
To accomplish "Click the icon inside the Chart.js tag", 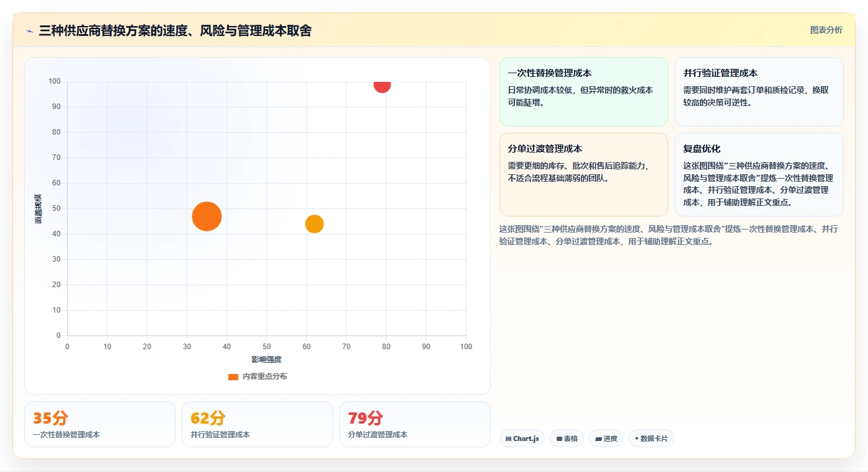I will click(509, 439).
